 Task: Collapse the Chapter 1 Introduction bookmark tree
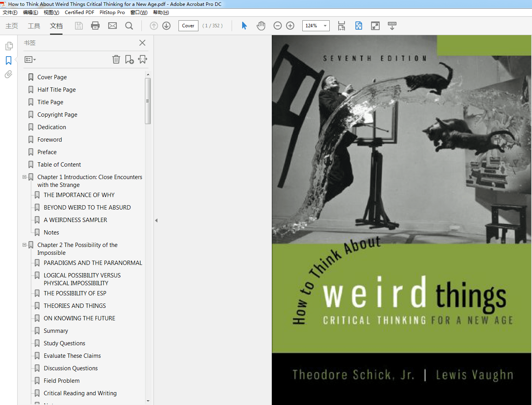pyautogui.click(x=24, y=177)
